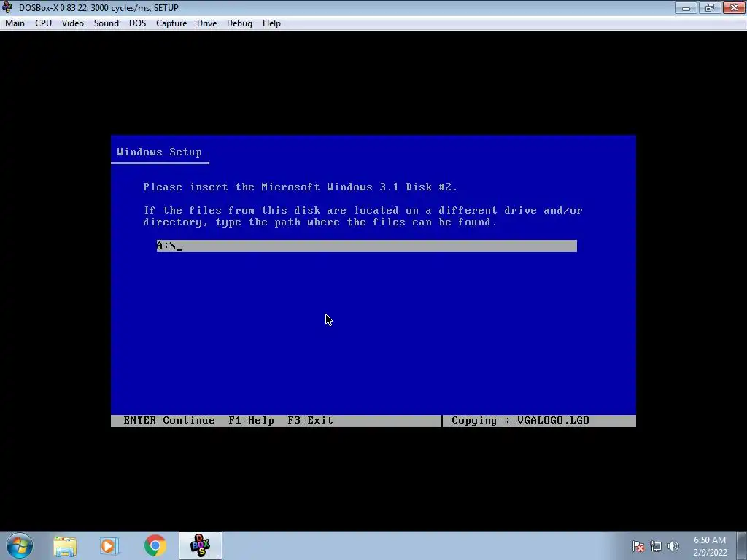
Task: Click the 'Please insert' Disk #2 message
Action: point(300,187)
